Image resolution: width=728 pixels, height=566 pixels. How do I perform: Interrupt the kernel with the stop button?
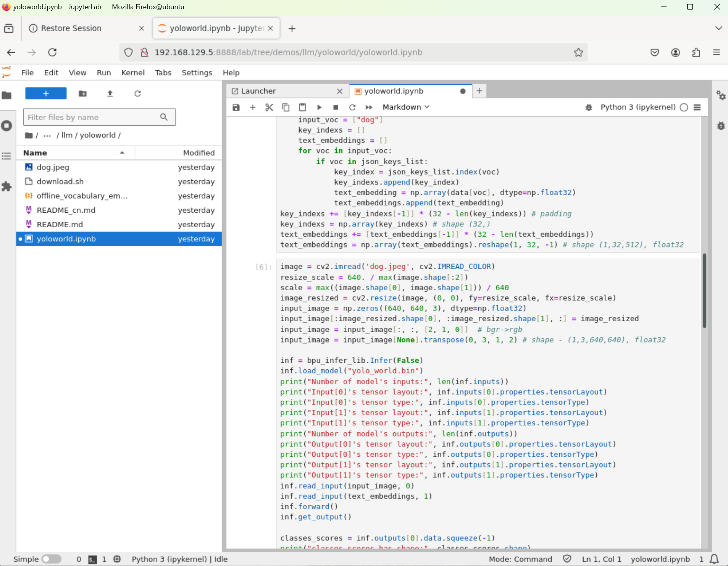336,107
